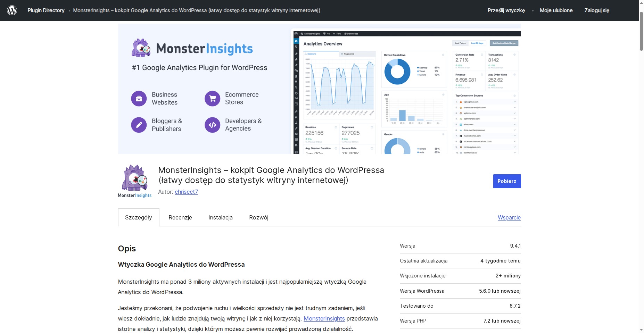Click the code icon for Developers & Agencies
This screenshot has width=644, height=333.
tap(213, 125)
